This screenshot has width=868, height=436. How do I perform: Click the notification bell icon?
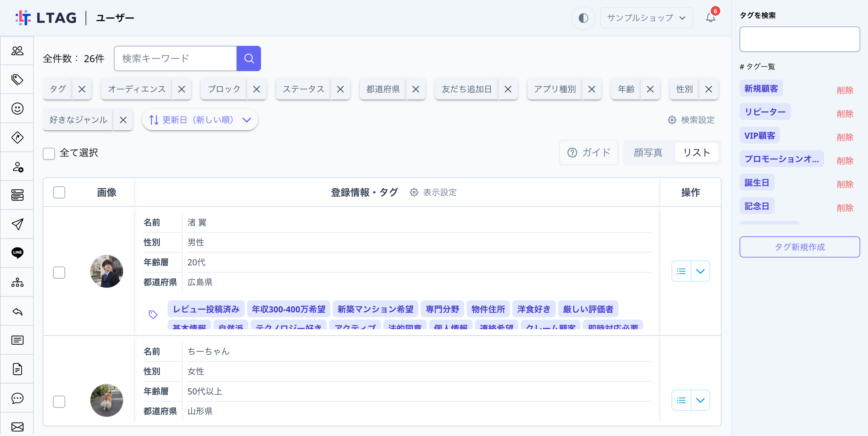pyautogui.click(x=710, y=17)
